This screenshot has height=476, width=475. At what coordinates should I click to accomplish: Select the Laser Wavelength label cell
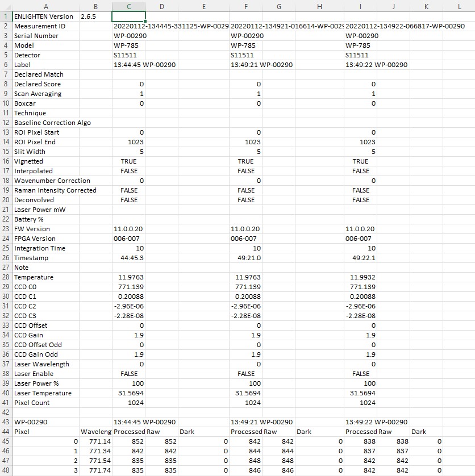[x=45, y=364]
